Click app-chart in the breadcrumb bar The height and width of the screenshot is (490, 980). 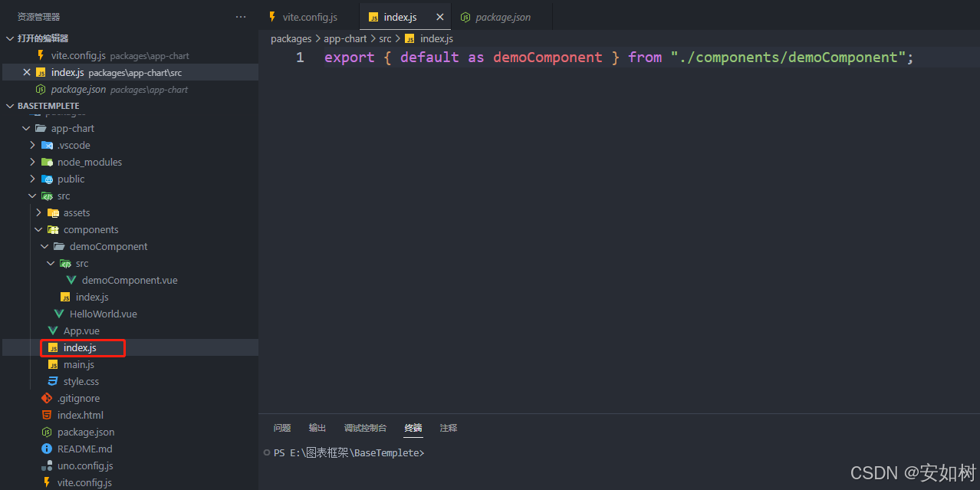click(345, 38)
